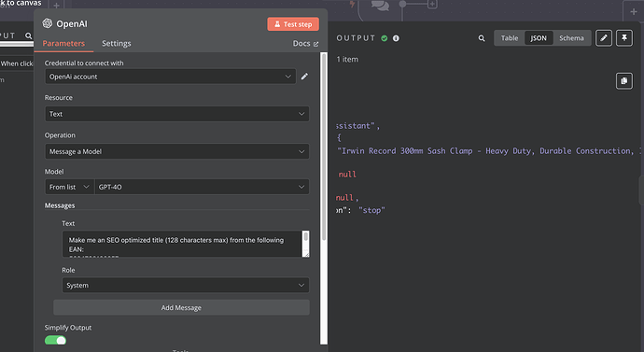
Task: Select the Schema output view
Action: pyautogui.click(x=571, y=38)
